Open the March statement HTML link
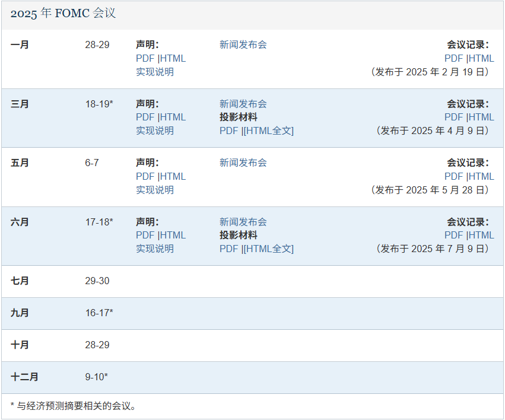 pos(173,117)
